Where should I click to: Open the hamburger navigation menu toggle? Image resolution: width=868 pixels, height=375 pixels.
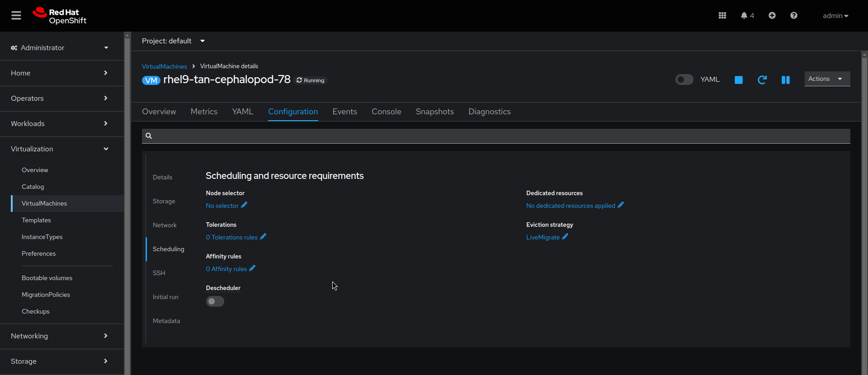(x=16, y=15)
